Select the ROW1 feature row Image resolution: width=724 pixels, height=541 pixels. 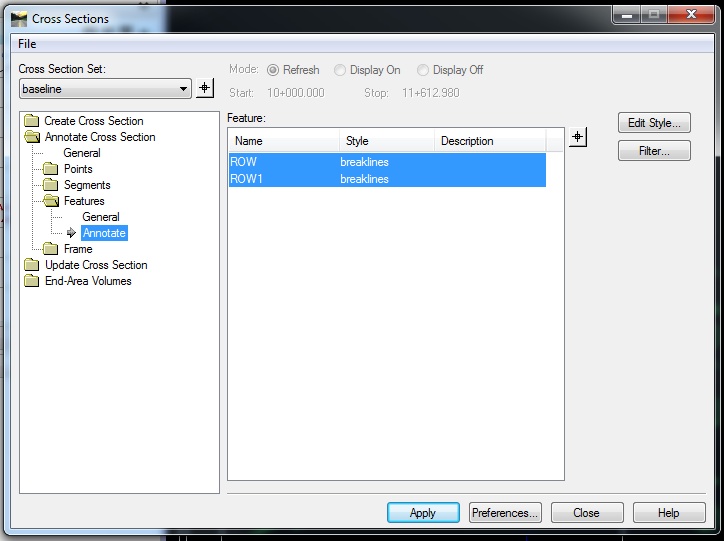(387, 179)
